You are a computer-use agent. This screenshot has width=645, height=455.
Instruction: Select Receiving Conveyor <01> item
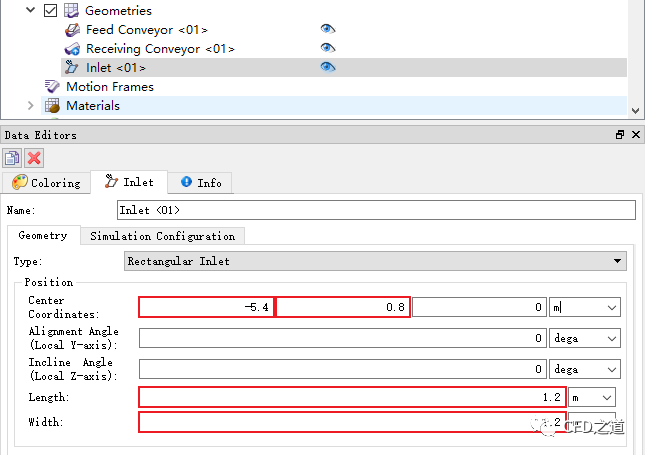tap(160, 49)
